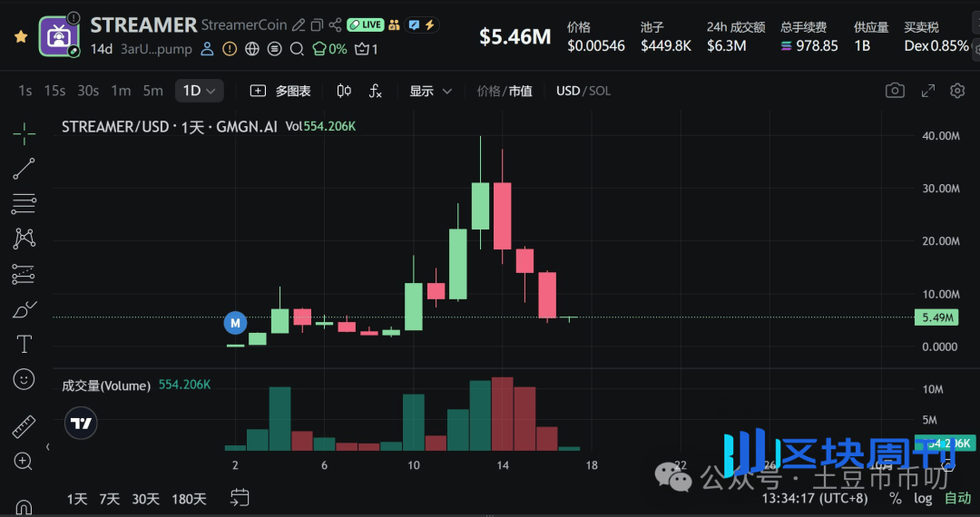Select the text T annotation tool
This screenshot has height=517, width=980.
point(24,344)
